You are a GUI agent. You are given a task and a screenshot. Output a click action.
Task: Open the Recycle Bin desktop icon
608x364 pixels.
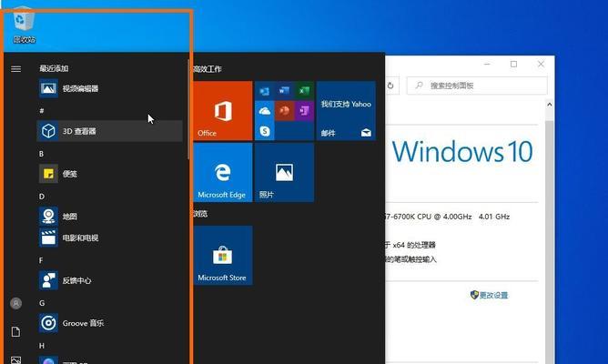24,25
